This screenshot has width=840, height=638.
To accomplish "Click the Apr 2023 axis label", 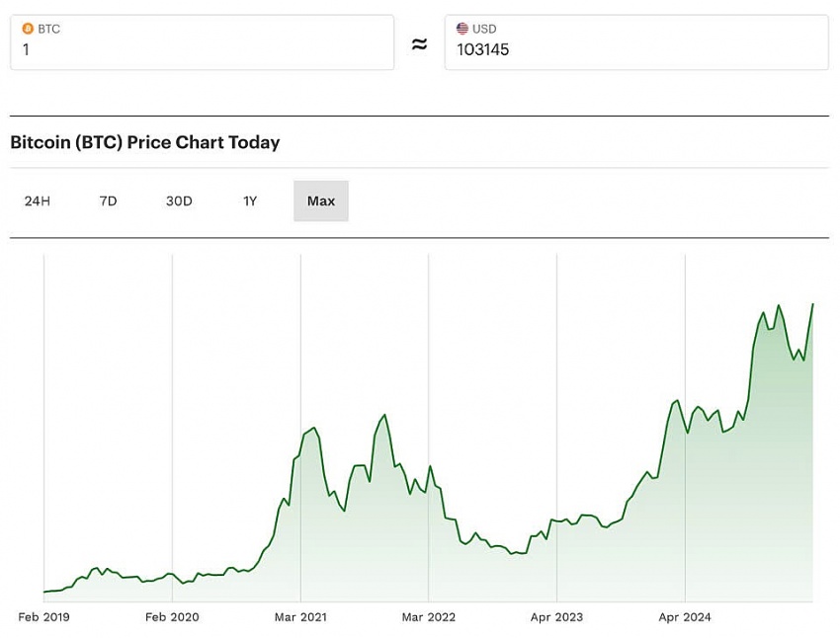I will coord(556,617).
